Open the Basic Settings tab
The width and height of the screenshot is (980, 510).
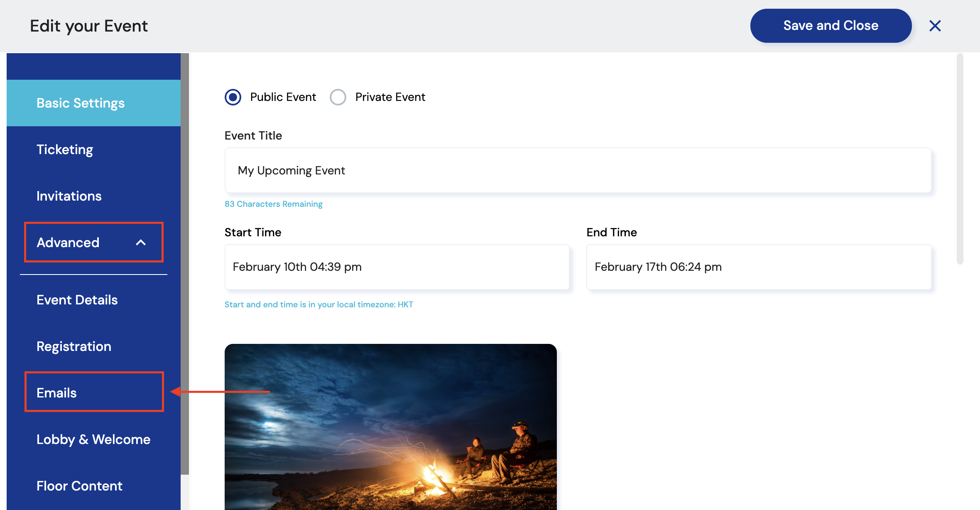click(81, 103)
